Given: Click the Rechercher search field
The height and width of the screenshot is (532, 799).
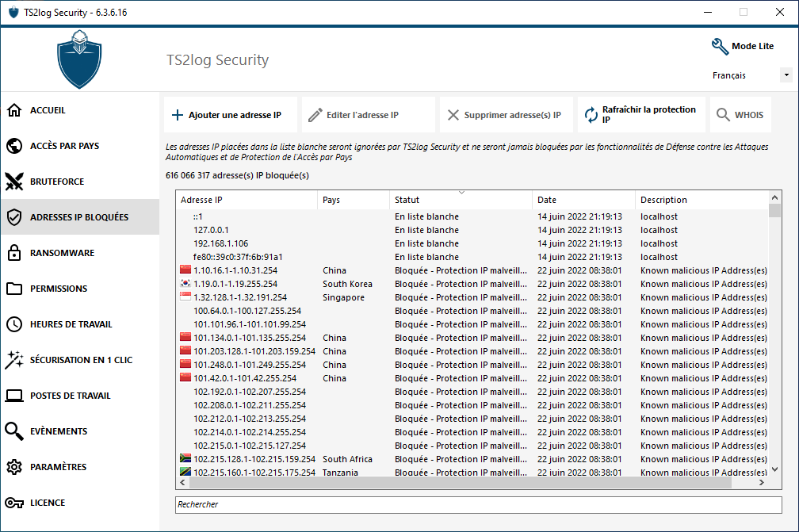Looking at the screenshot, I should (479, 504).
